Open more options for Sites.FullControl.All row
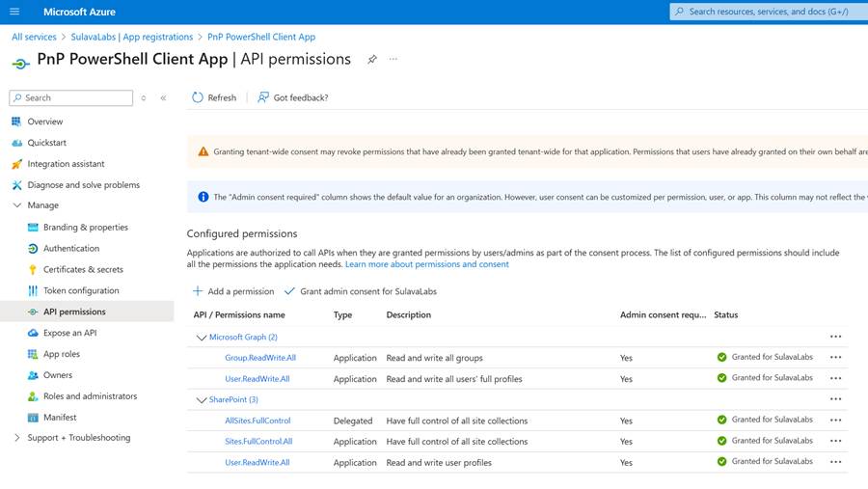This screenshot has width=868, height=489. click(835, 442)
